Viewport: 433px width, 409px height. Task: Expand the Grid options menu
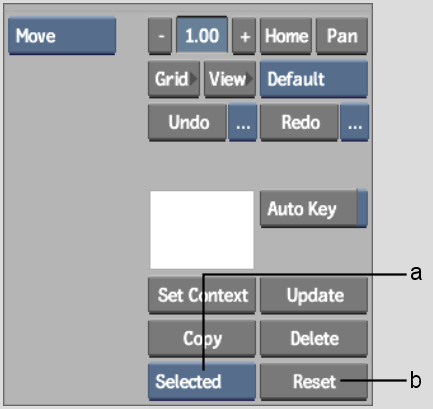[174, 79]
